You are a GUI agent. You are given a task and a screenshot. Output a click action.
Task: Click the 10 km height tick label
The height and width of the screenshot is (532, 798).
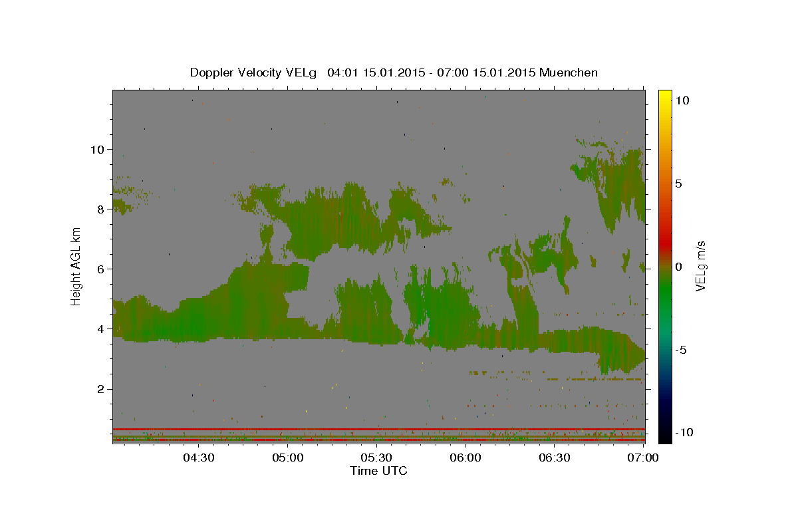98,149
